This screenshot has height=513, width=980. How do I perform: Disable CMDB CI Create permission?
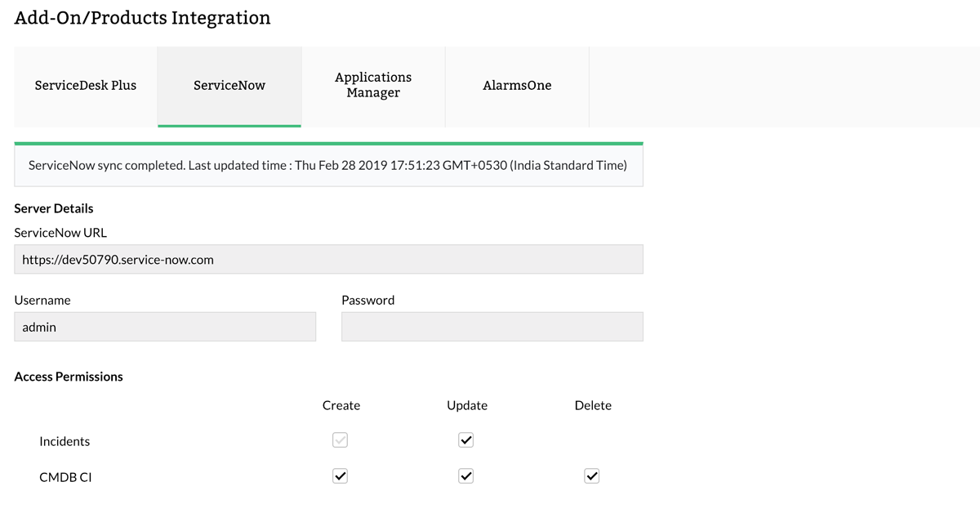pos(341,476)
